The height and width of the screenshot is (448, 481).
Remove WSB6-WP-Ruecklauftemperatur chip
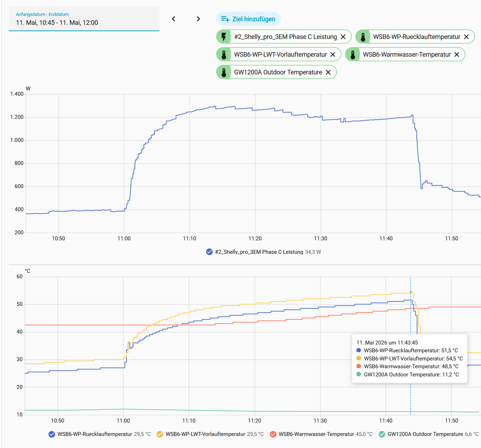[x=466, y=37]
